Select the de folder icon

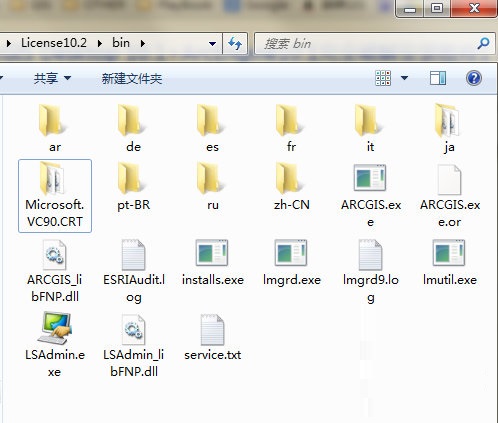pos(131,120)
